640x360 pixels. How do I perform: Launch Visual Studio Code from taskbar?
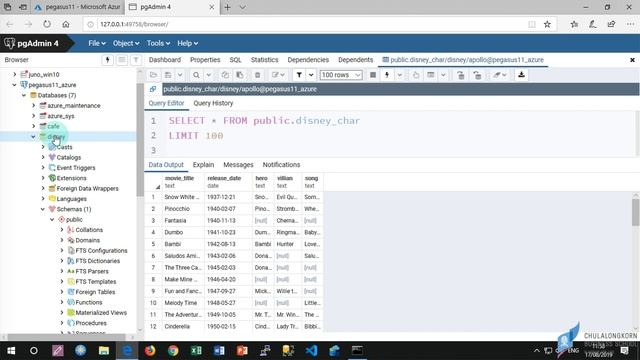[x=311, y=351]
